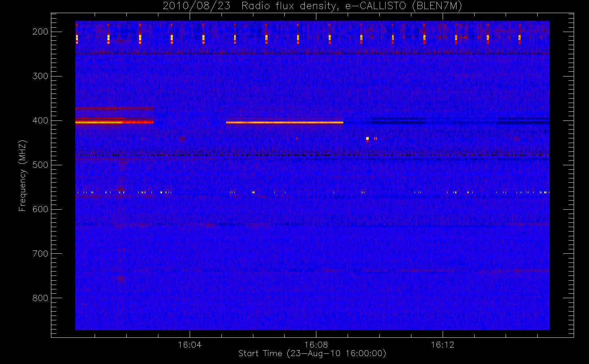Click the 16:12 time tick label
This screenshot has height=364, width=589.
click(443, 345)
